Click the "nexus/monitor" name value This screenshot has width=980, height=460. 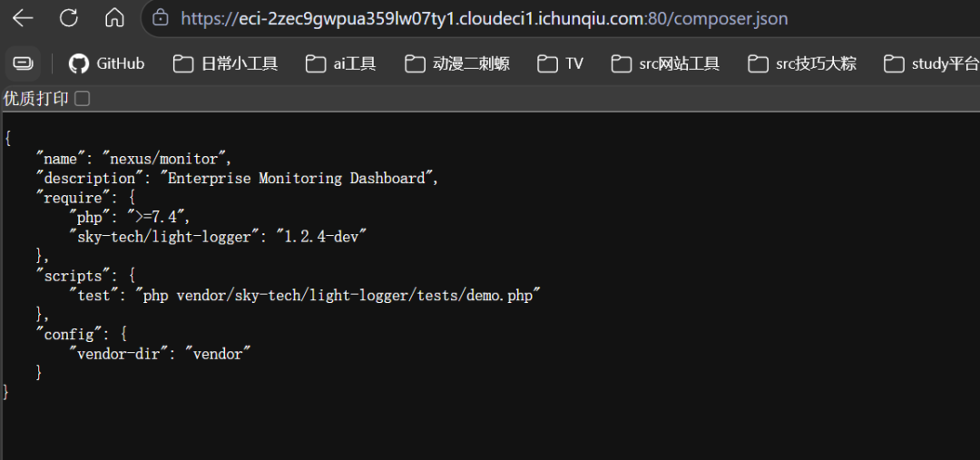pos(167,159)
